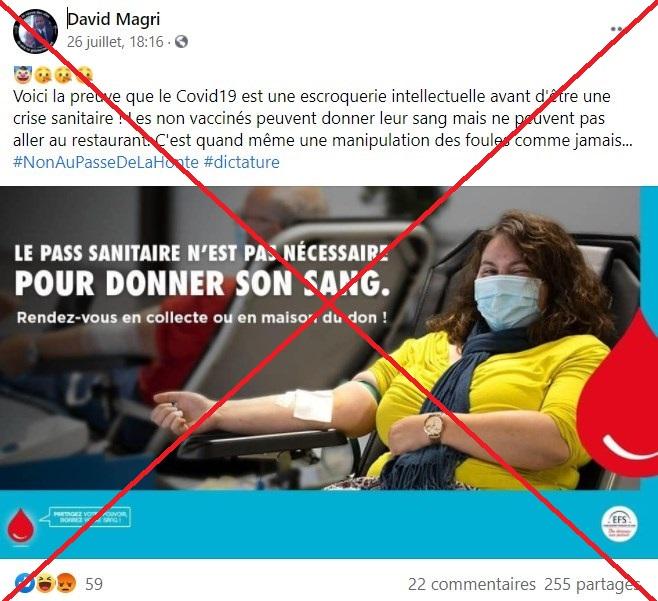This screenshot has width=658, height=601.
Task: Click the blood donation photo
Action: (320, 338)
